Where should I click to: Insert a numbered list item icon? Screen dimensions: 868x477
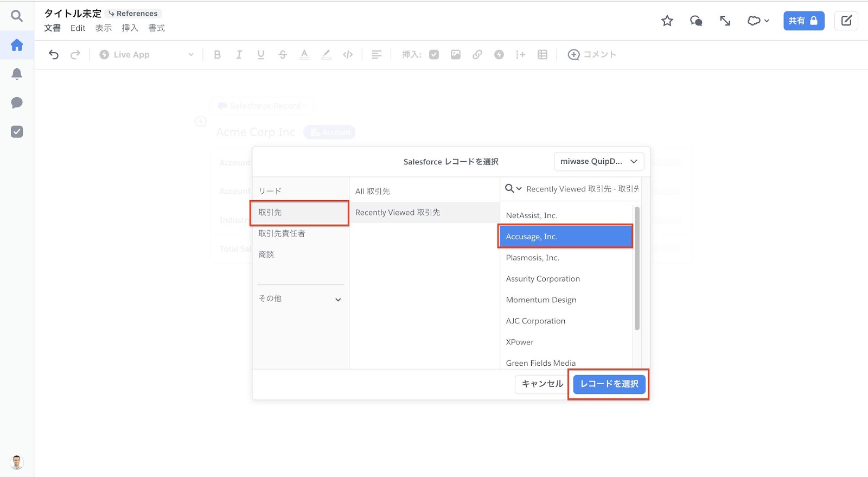click(x=521, y=54)
